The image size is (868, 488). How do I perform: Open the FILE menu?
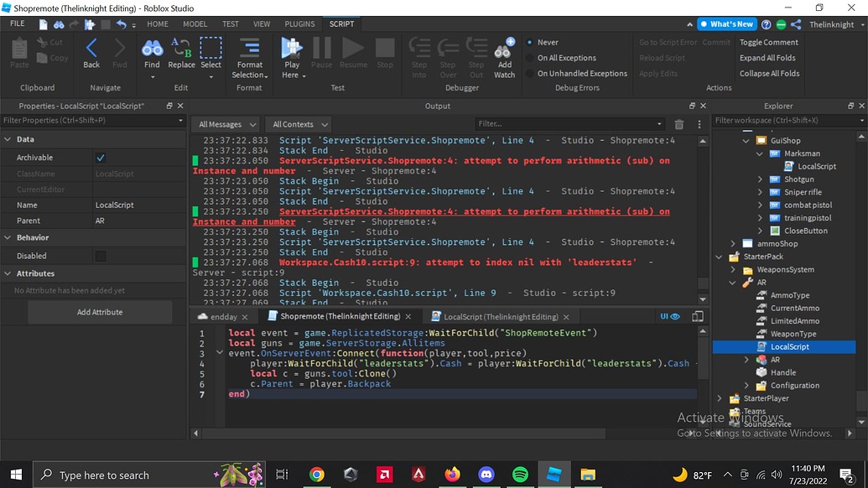(17, 23)
